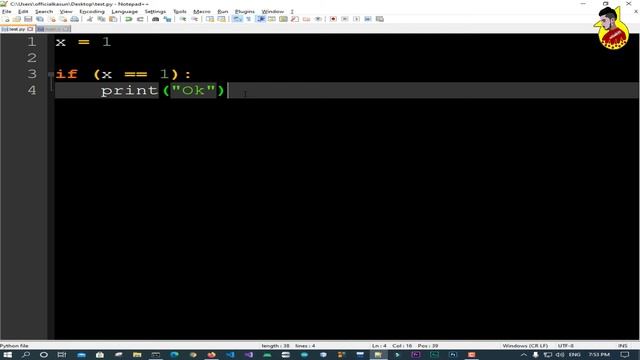This screenshot has height=360, width=640.
Task: Click the macro Playback icon
Action: [x=356, y=19]
